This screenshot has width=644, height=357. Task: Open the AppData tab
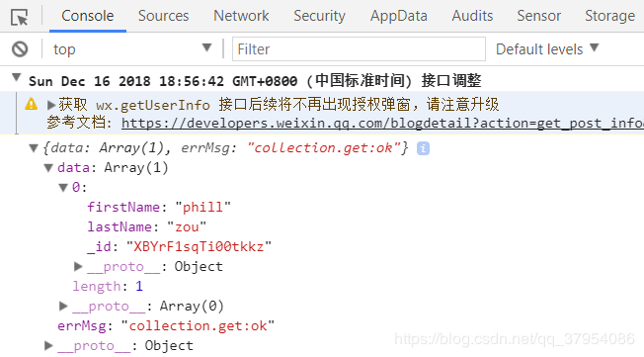point(399,16)
